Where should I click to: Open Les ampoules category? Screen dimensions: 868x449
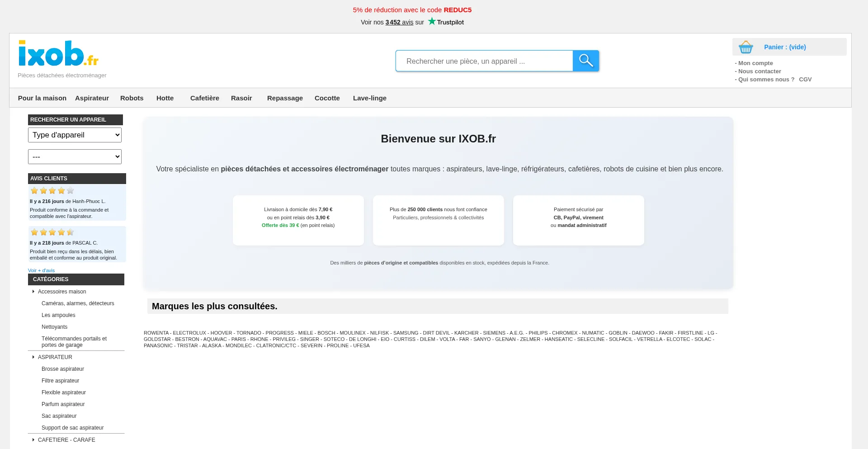pyautogui.click(x=58, y=315)
